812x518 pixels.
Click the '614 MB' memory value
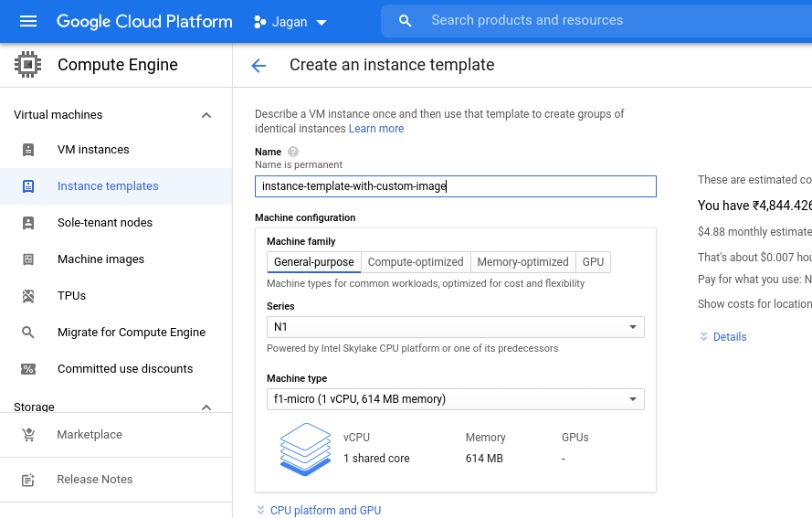coord(484,459)
